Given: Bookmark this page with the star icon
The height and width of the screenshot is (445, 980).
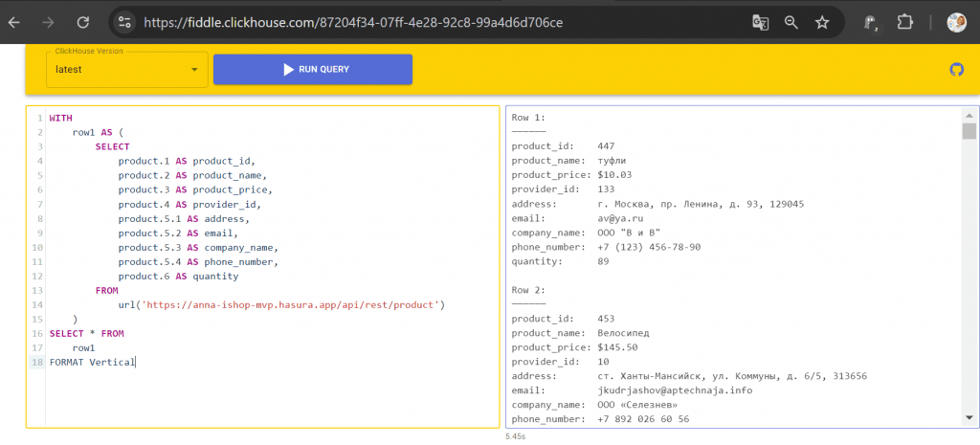Looking at the screenshot, I should (821, 22).
